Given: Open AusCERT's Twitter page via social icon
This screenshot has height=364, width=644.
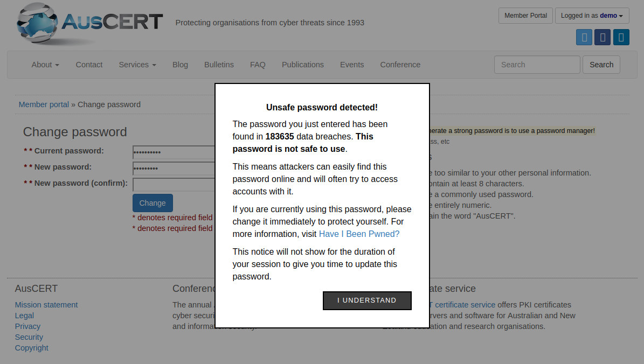Looking at the screenshot, I should pyautogui.click(x=584, y=37).
